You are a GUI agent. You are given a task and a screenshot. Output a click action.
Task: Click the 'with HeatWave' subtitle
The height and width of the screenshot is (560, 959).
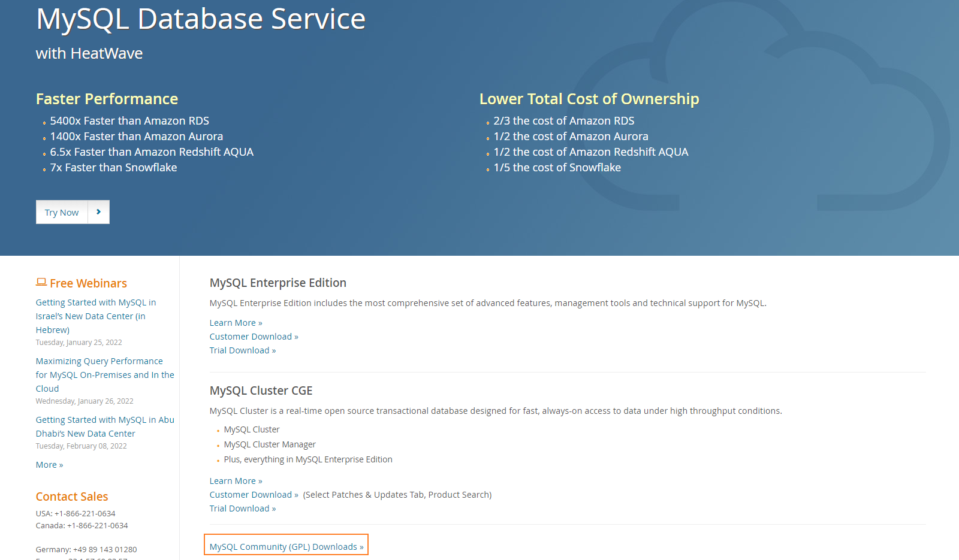click(x=89, y=53)
